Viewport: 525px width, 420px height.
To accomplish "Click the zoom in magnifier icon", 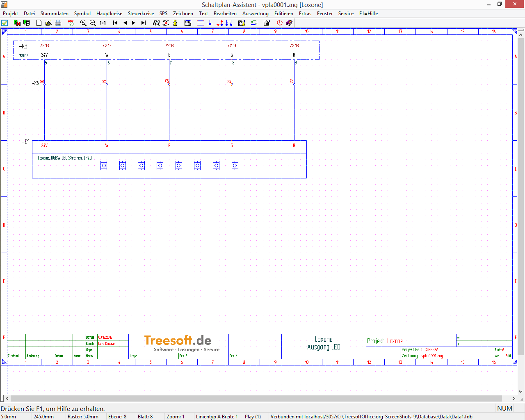I will coord(83,23).
